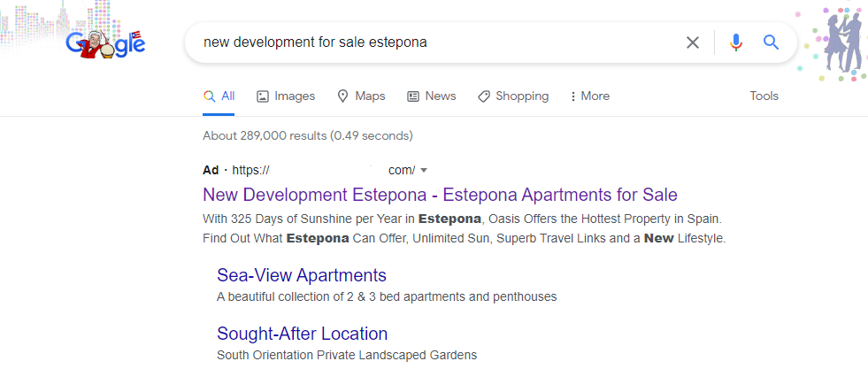Viewport: 868px width, 369px height.
Task: Open Maps results via pin icon
Action: pyautogui.click(x=342, y=96)
